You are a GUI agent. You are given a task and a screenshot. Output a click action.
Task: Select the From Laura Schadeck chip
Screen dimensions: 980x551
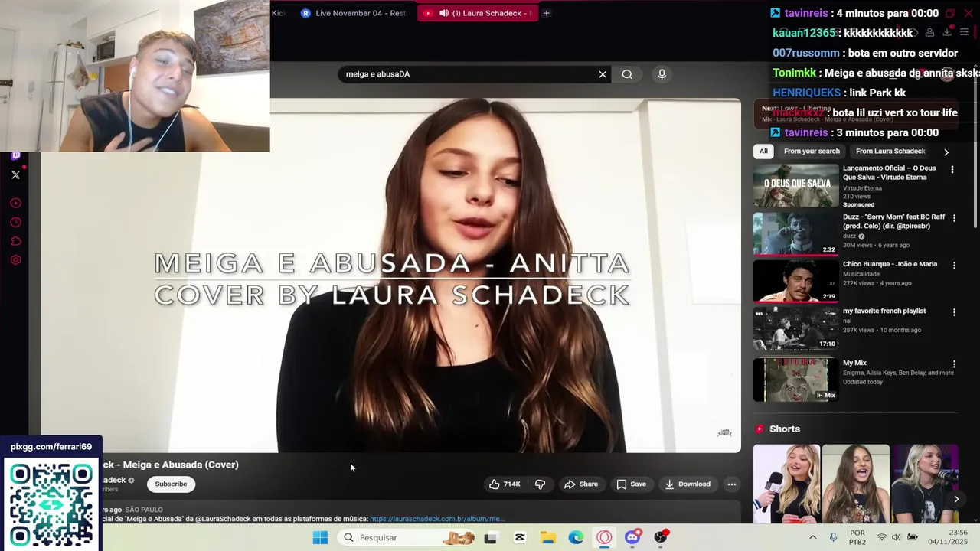point(890,151)
